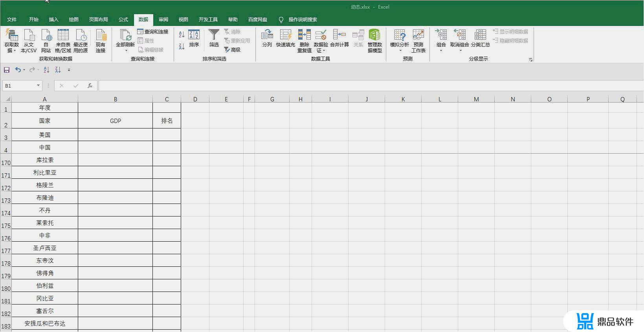Select column B header
This screenshot has height=332, width=644.
pyautogui.click(x=116, y=99)
